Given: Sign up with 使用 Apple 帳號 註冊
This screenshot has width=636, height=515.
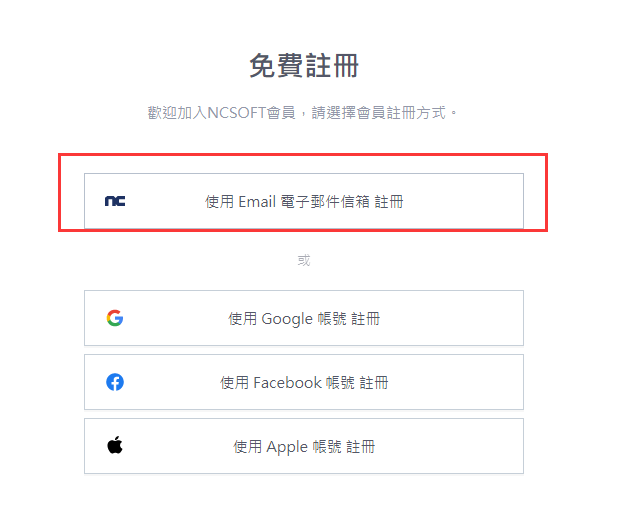Looking at the screenshot, I should [x=304, y=446].
